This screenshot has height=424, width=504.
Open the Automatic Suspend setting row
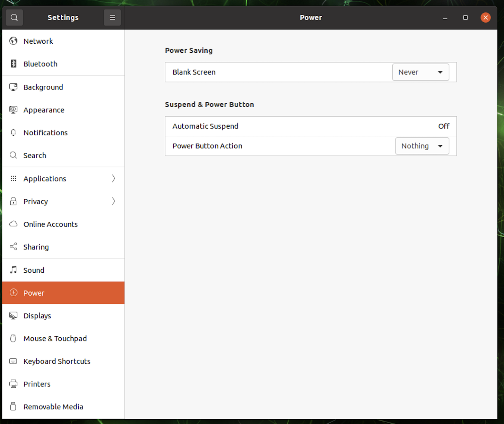click(x=311, y=126)
